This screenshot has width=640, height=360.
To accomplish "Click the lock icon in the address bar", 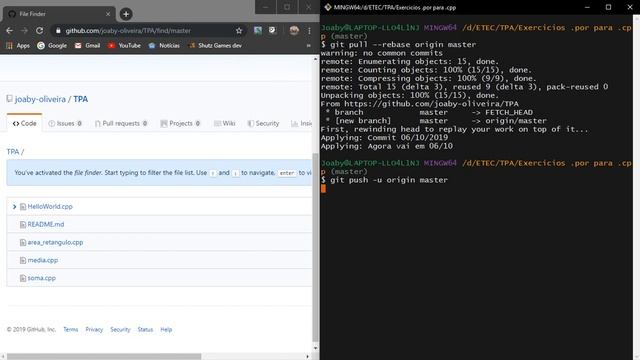I will (58, 31).
